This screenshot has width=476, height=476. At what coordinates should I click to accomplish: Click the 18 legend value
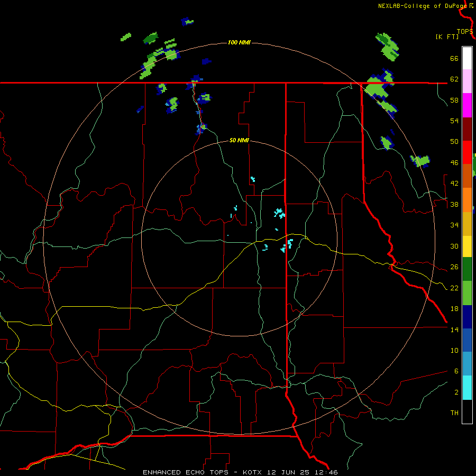[454, 309]
